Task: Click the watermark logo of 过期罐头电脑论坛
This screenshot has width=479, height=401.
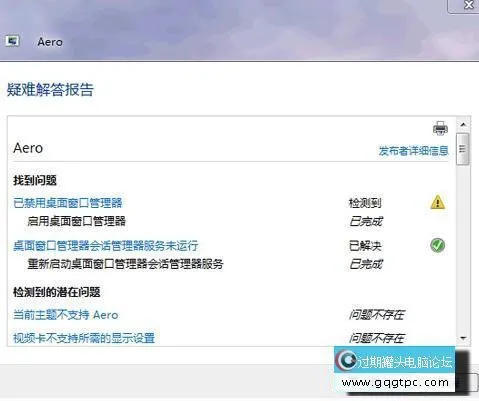Action: click(346, 360)
